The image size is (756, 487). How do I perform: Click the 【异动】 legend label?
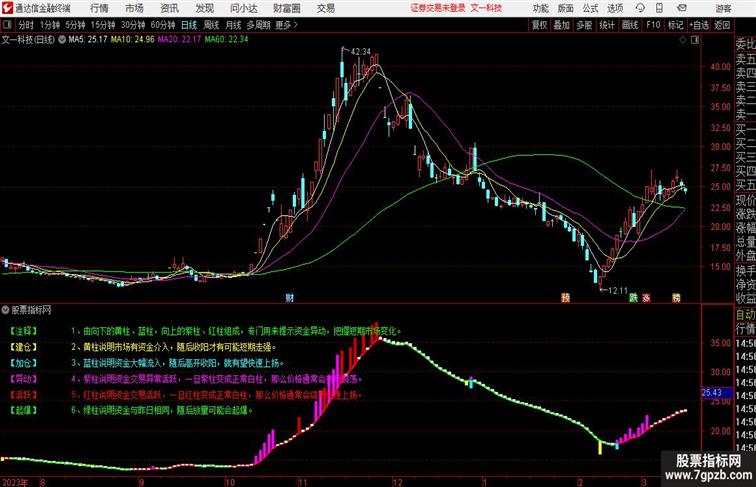click(24, 379)
